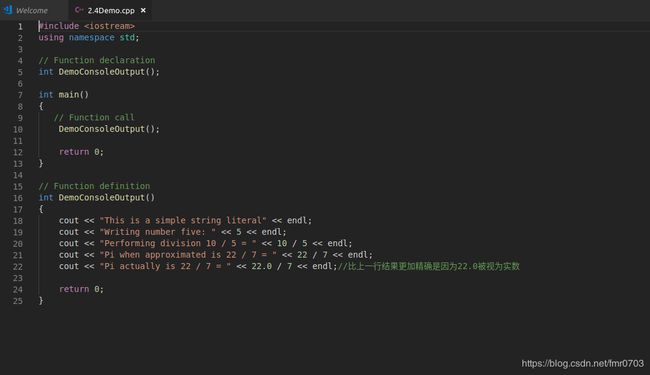Click the closing brace on line 13
The width and height of the screenshot is (650, 375).
tap(41, 164)
